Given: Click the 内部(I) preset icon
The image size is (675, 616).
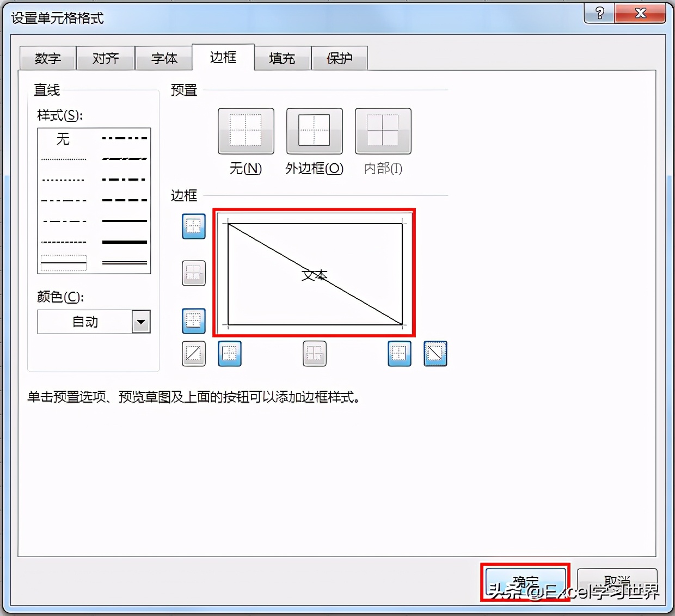Looking at the screenshot, I should [x=383, y=131].
